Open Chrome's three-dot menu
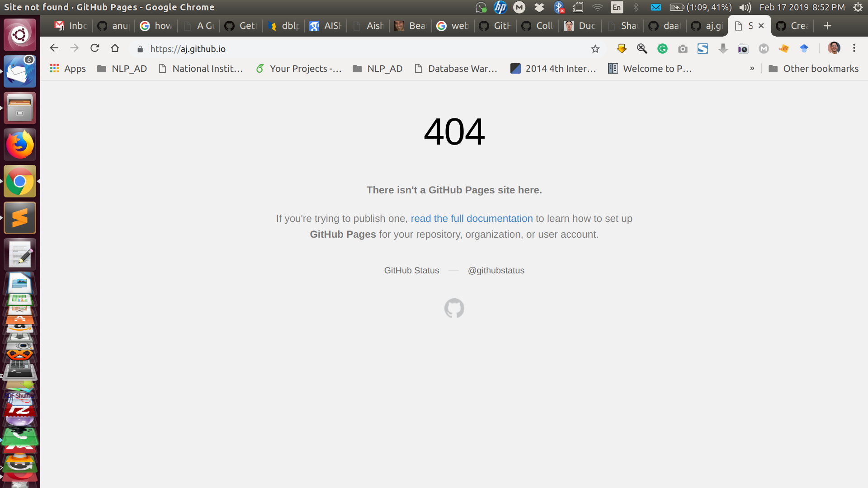 click(x=854, y=48)
